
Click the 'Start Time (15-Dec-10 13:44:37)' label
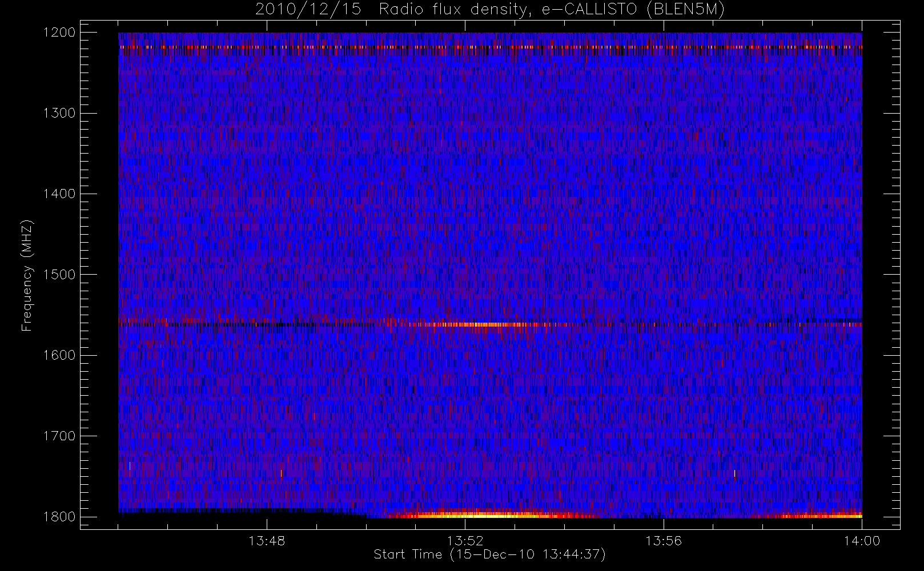pyautogui.click(x=489, y=554)
